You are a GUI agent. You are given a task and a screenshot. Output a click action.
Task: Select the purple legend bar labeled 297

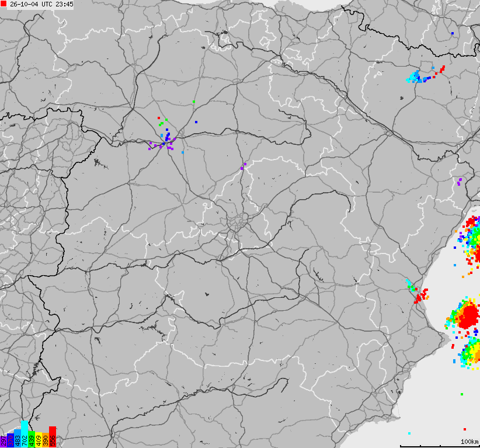pyautogui.click(x=4, y=442)
